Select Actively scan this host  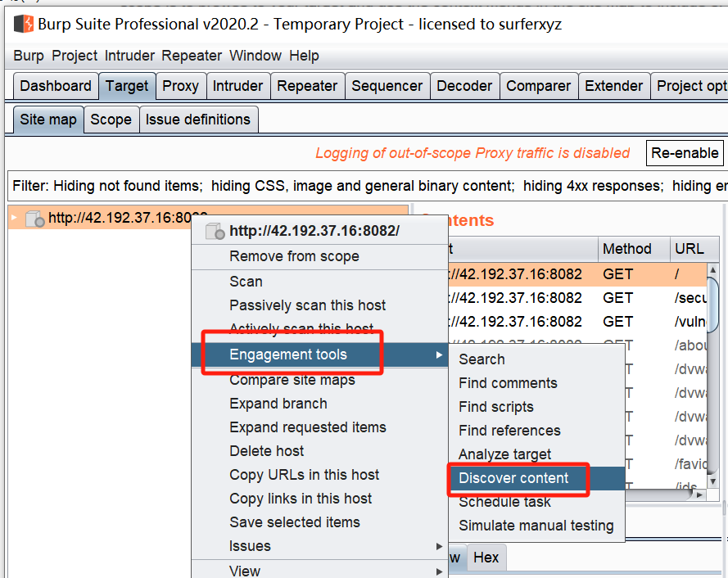pos(319,329)
